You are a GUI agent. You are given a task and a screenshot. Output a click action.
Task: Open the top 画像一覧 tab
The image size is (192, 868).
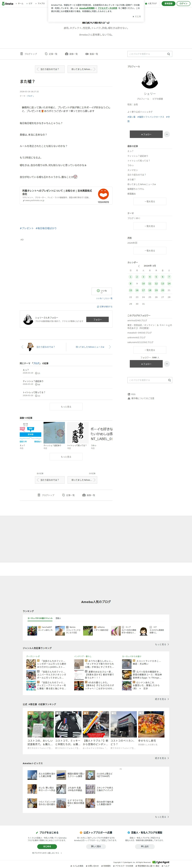pos(71,54)
